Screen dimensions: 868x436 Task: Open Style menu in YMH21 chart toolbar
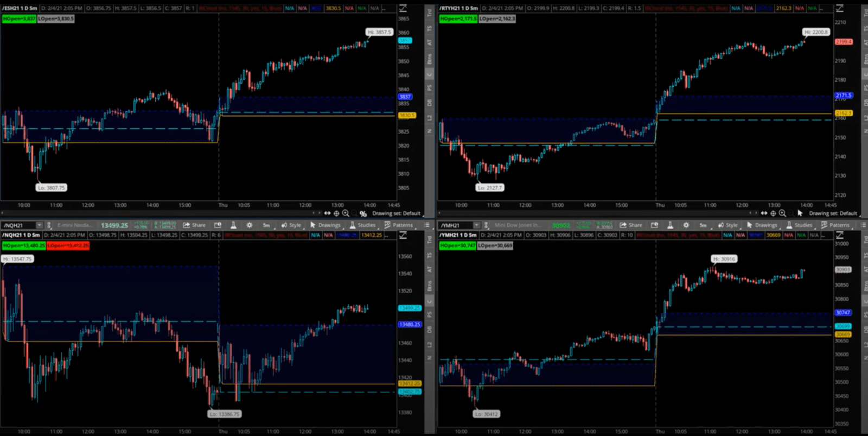(727, 225)
